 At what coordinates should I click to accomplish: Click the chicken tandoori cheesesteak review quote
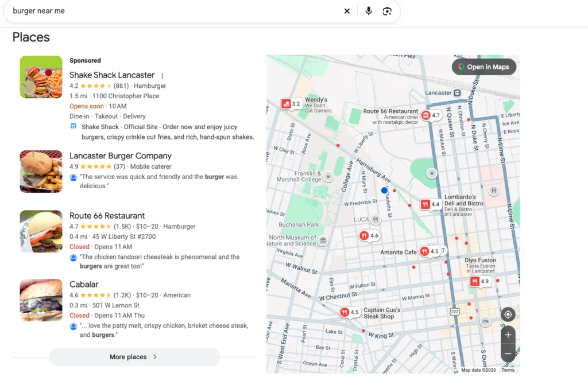160,261
